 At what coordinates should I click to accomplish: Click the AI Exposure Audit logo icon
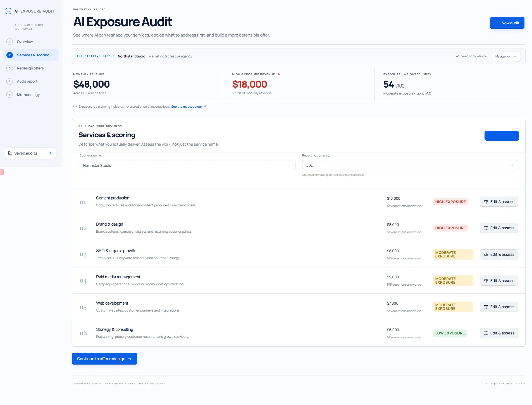click(8, 11)
